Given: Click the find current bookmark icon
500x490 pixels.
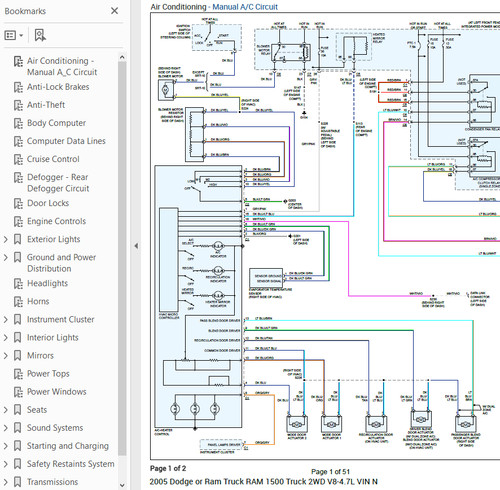Looking at the screenshot, I should 40,35.
